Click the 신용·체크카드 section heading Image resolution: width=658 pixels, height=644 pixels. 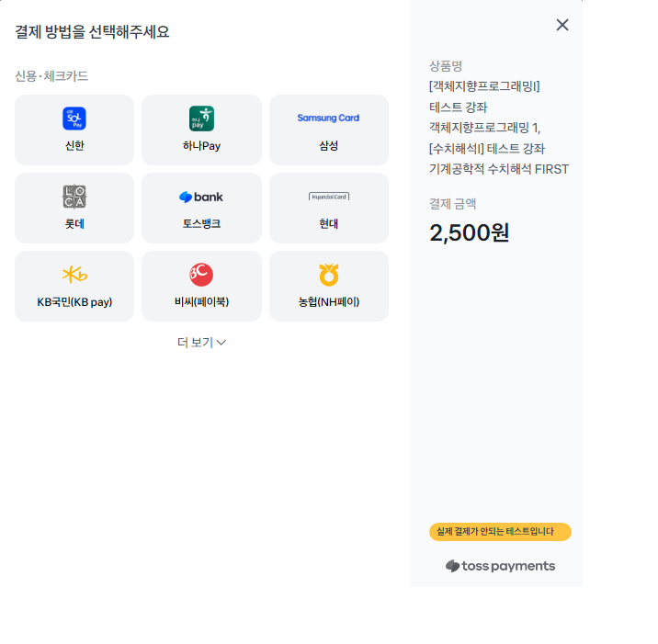coord(51,76)
